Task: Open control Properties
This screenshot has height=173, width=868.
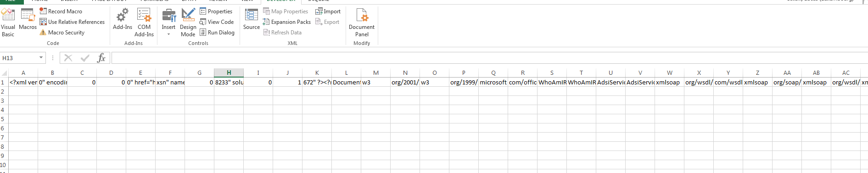Action: [216, 11]
